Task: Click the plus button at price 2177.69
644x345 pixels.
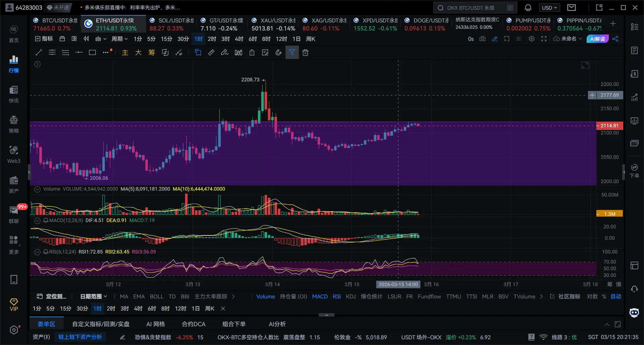Action: click(x=592, y=95)
